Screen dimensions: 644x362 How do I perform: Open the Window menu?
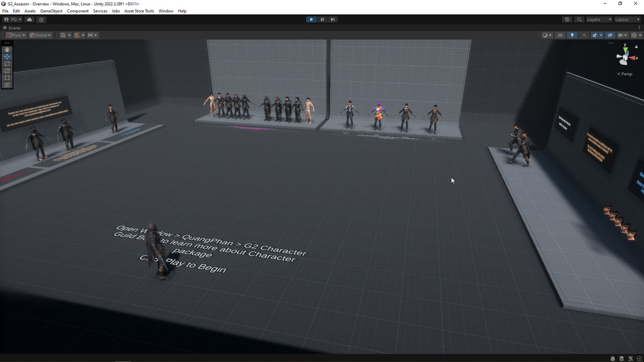click(x=166, y=11)
